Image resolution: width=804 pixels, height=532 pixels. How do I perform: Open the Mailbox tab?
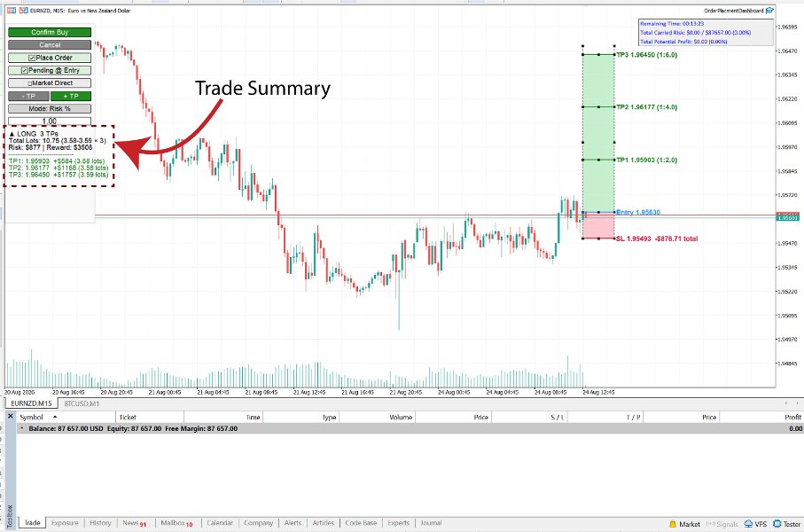[177, 523]
